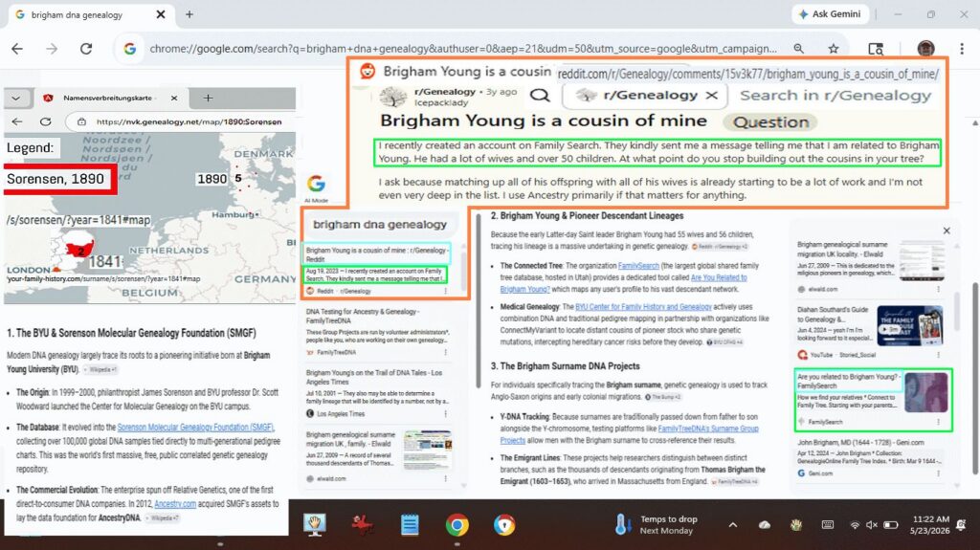Open options for FamilySearch source result
The image size is (980, 550).
click(x=938, y=422)
